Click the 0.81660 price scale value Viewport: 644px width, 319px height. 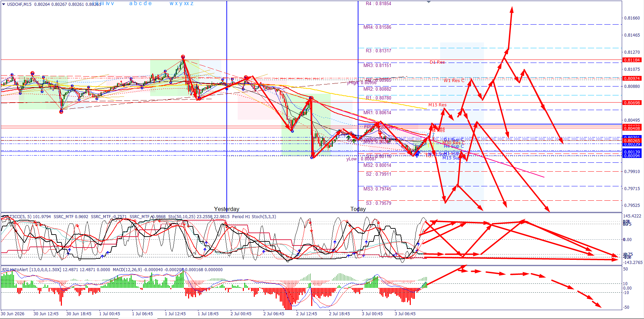tap(632, 18)
